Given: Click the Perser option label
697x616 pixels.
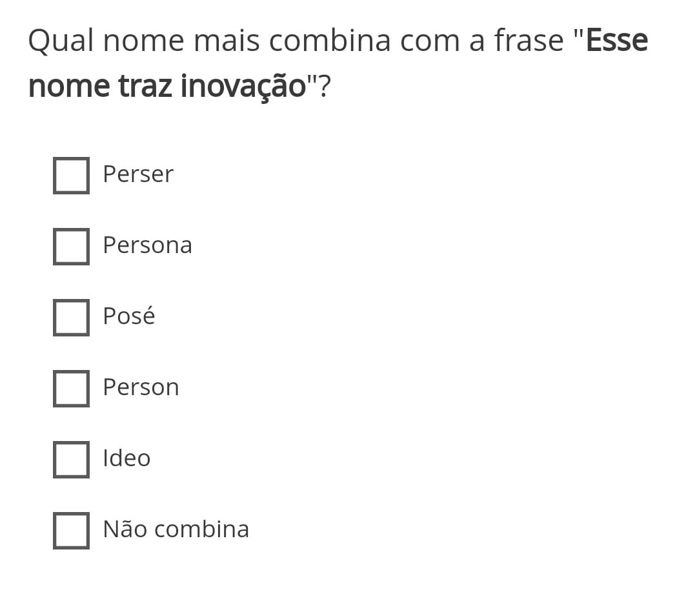Looking at the screenshot, I should click(x=138, y=174).
